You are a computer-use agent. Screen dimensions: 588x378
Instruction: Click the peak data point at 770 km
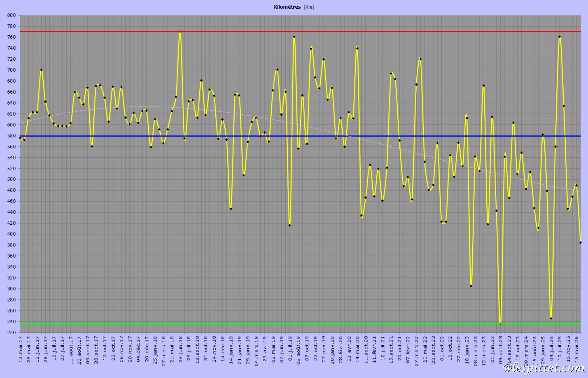180,32
